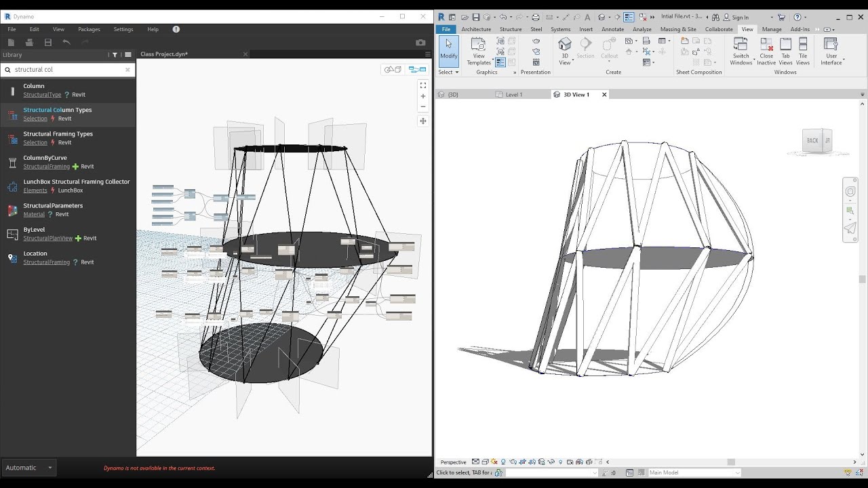
Task: Open the 3D View dropdown button
Action: tap(565, 52)
